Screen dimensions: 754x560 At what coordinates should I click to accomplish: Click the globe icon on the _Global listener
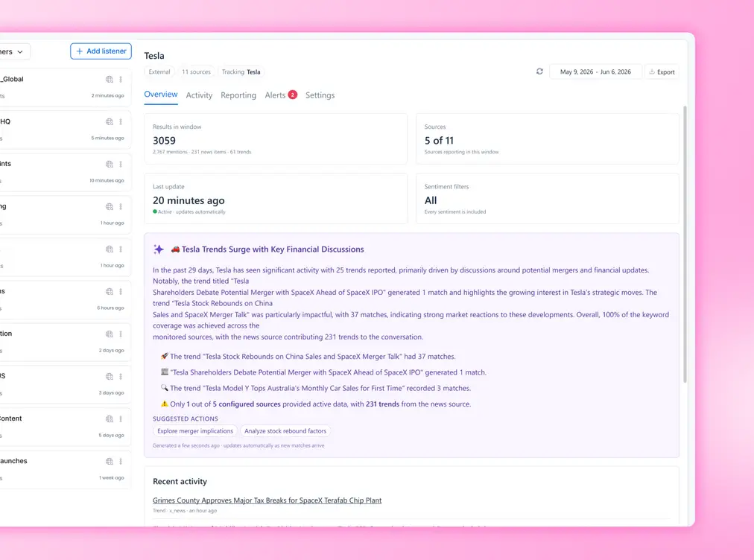pos(110,80)
